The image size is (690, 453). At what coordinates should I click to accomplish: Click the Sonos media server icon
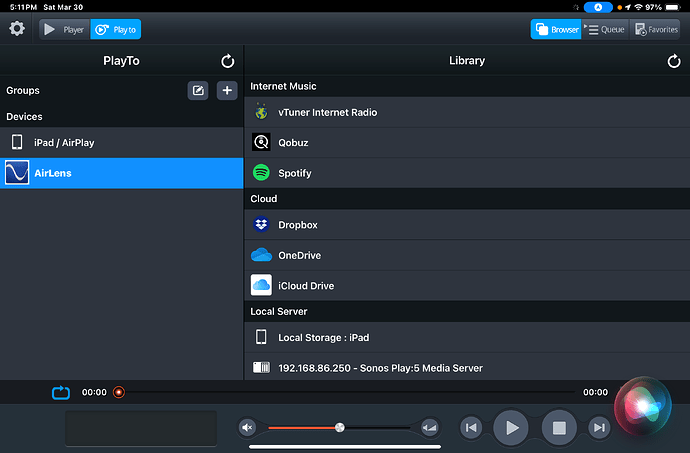[261, 367]
